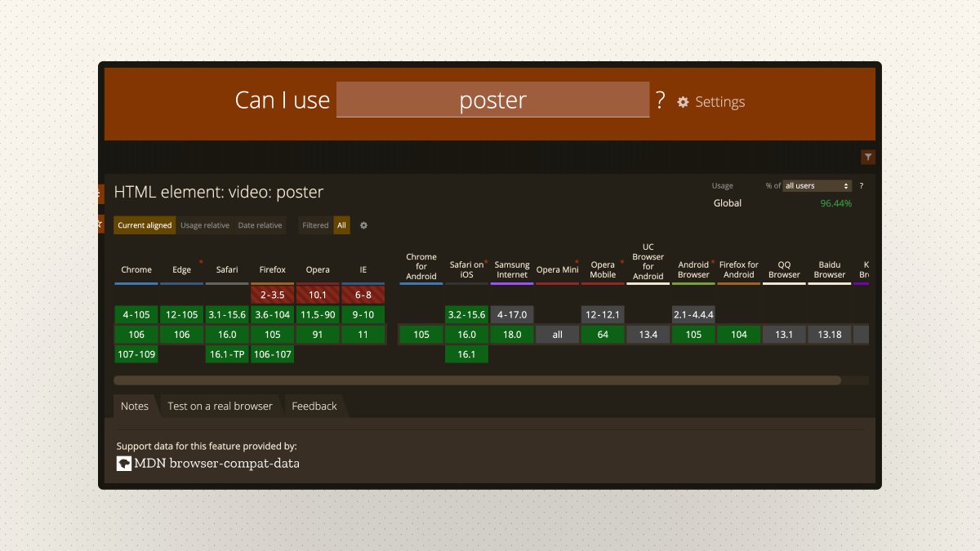This screenshot has width=980, height=551.
Task: Click the Edge column header
Action: [x=181, y=269]
